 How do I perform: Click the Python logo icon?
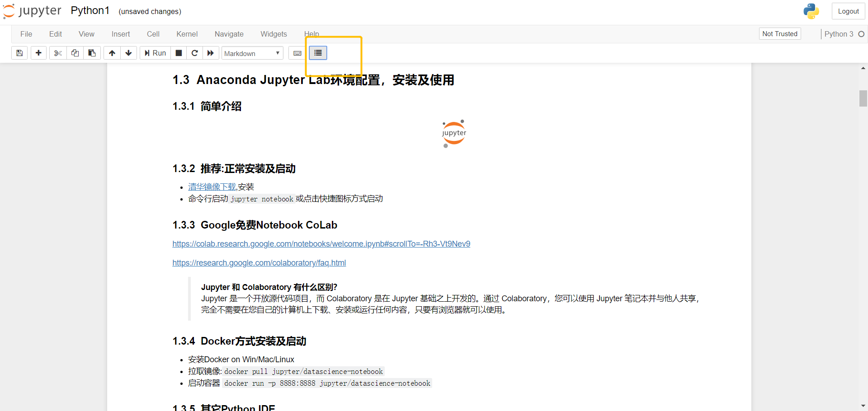[x=811, y=11]
